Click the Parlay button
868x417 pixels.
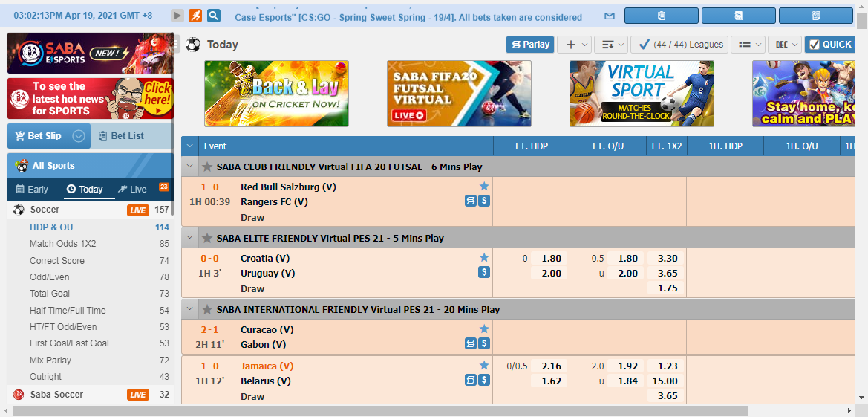(x=530, y=45)
